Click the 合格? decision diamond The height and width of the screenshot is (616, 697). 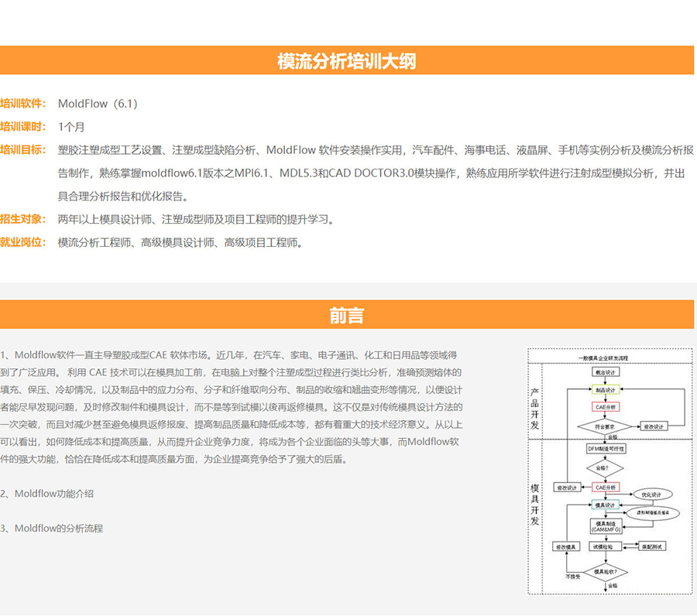[605, 467]
